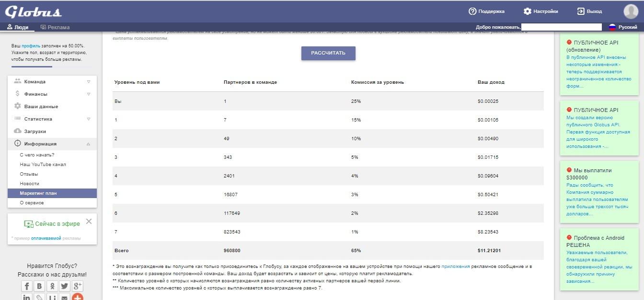Click the 960800 total partners cell
This screenshot has width=644, height=300.
[x=231, y=250]
